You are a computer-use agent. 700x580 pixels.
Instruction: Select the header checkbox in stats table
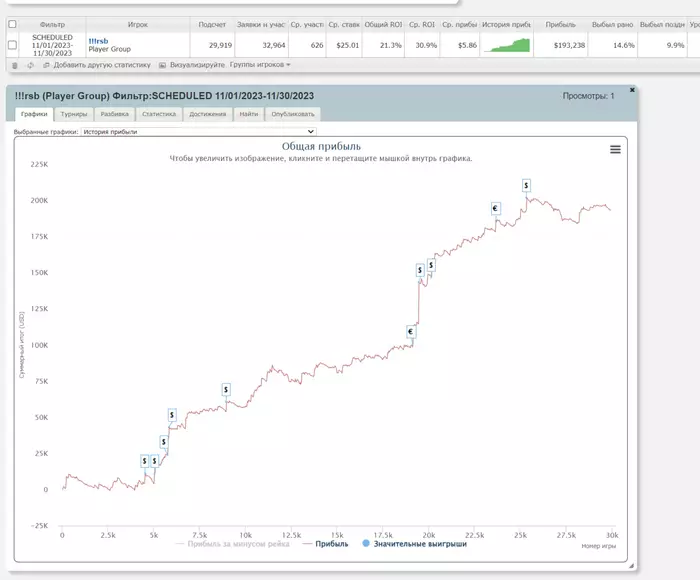pyautogui.click(x=12, y=25)
